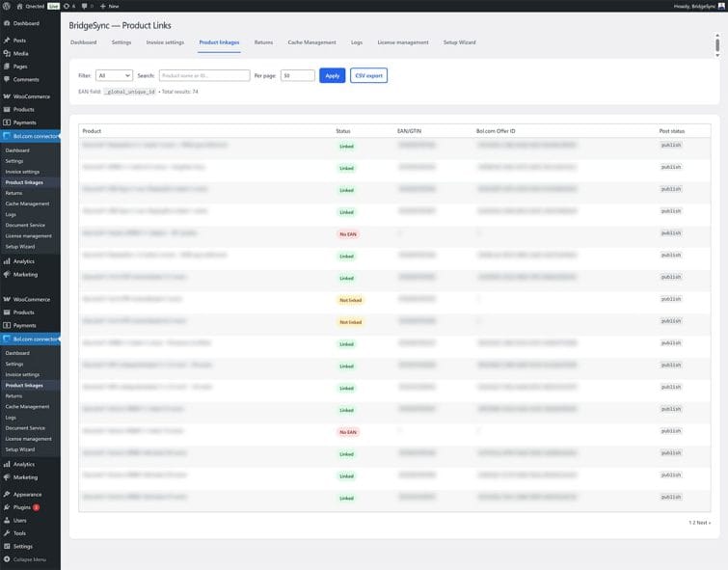Open the Tools menu in the sidebar
Screen dimensions: 728x570
19,533
